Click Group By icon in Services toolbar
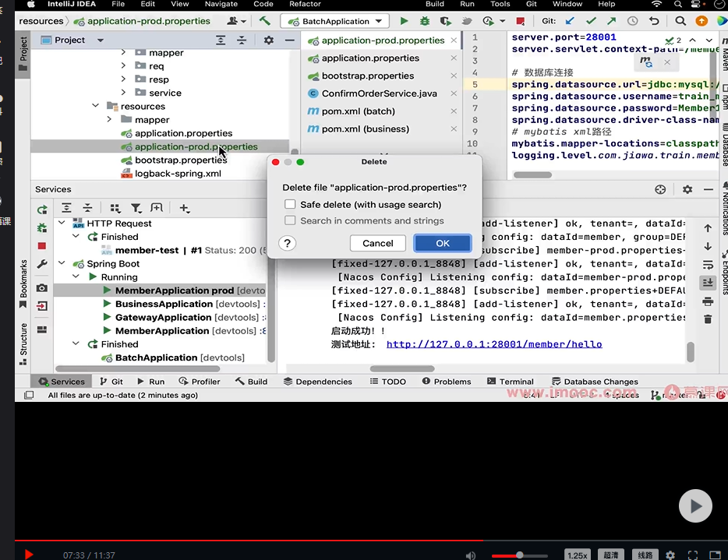This screenshot has height=560, width=728. coord(115,208)
